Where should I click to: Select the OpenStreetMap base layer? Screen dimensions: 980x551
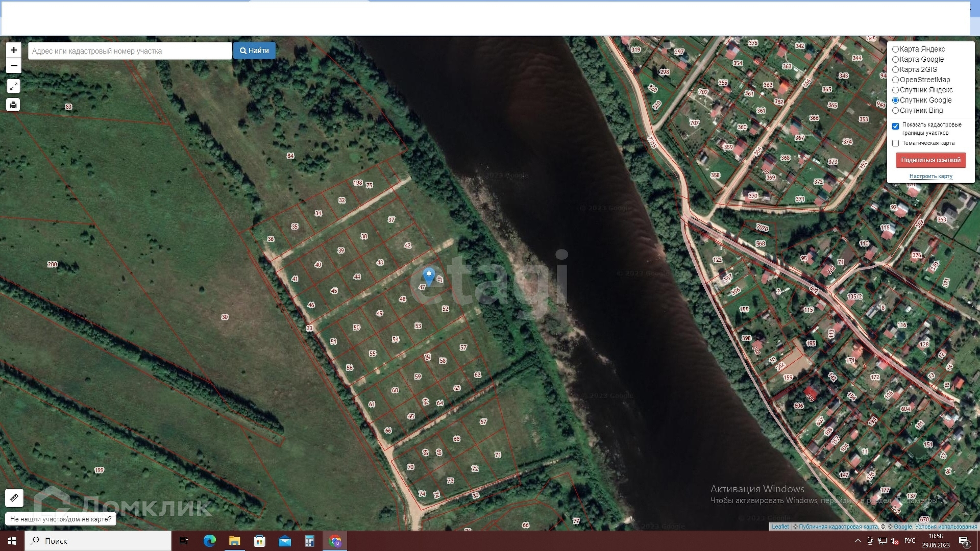[x=895, y=80]
